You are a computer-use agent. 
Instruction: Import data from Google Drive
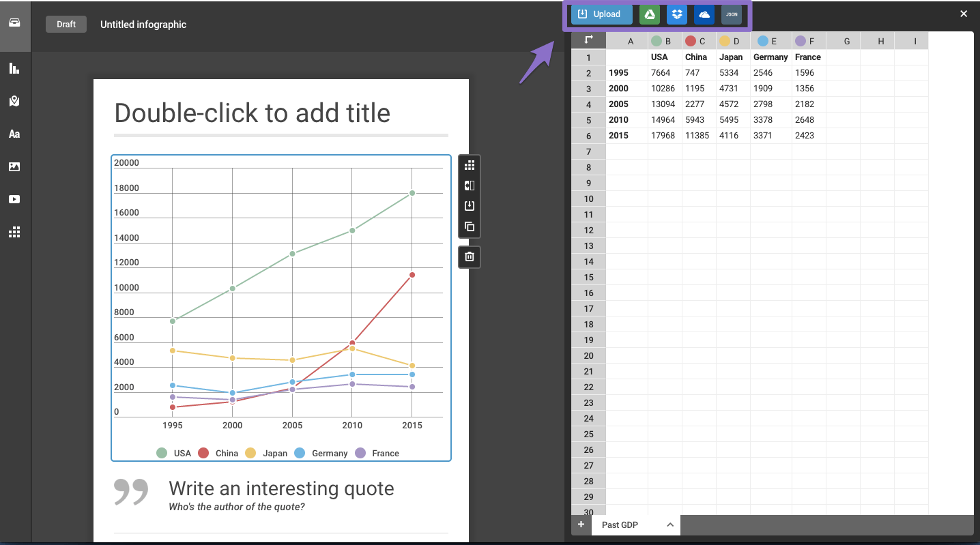tap(650, 14)
